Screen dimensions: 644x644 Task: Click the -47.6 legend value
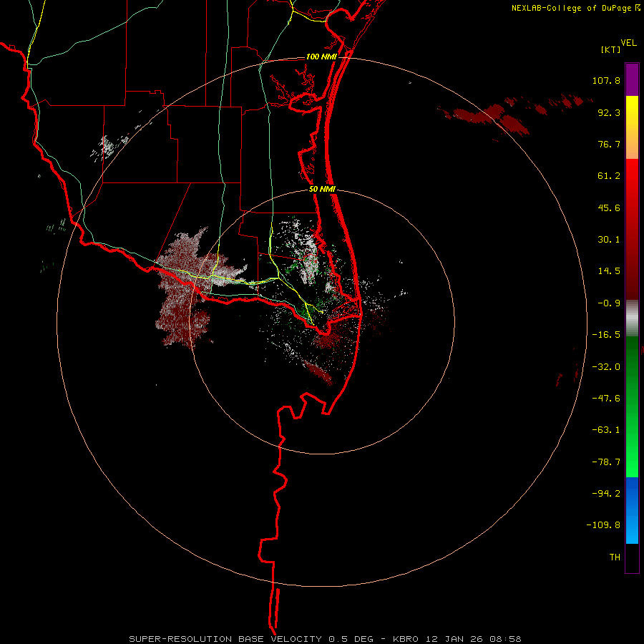606,399
